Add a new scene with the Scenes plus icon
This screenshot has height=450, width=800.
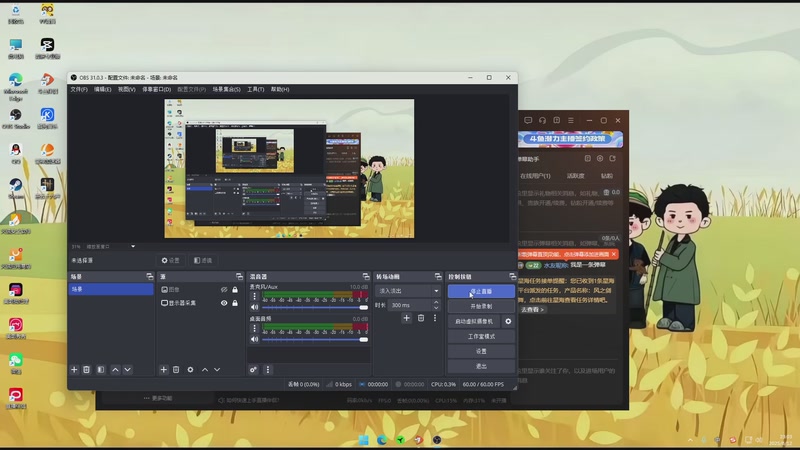[x=74, y=369]
